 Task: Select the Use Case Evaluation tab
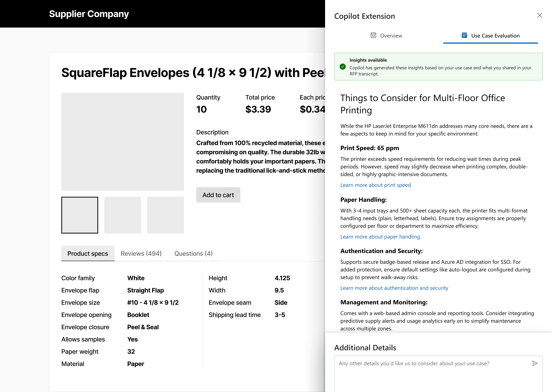(x=490, y=36)
